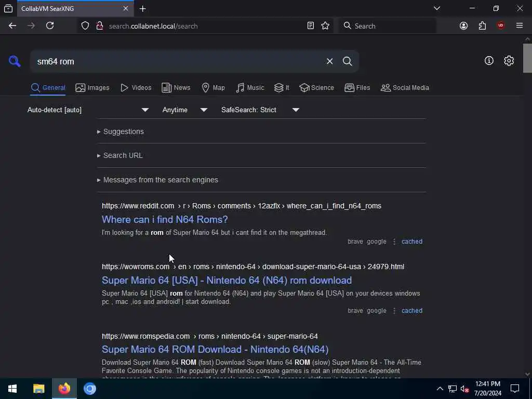Click the sm64 rom search input

point(177,61)
